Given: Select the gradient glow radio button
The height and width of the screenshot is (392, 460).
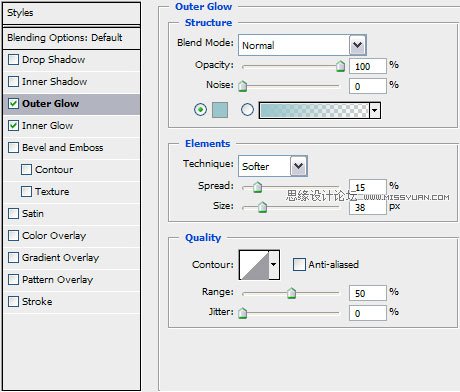Looking at the screenshot, I should 247,110.
